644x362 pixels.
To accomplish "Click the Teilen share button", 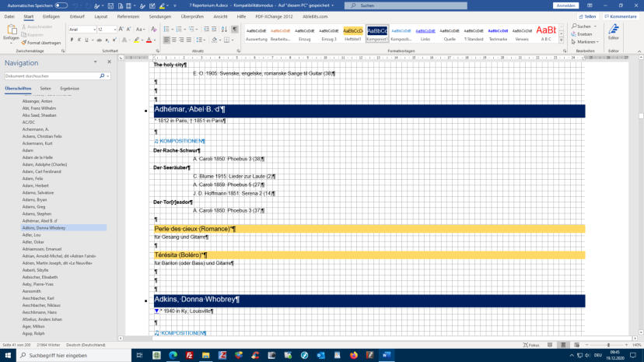I will [x=588, y=16].
